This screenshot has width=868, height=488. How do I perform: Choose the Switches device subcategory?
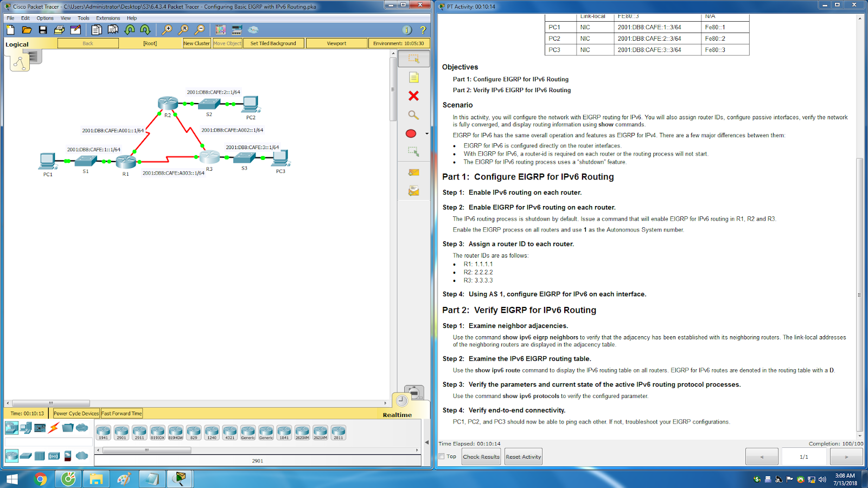pos(25,456)
